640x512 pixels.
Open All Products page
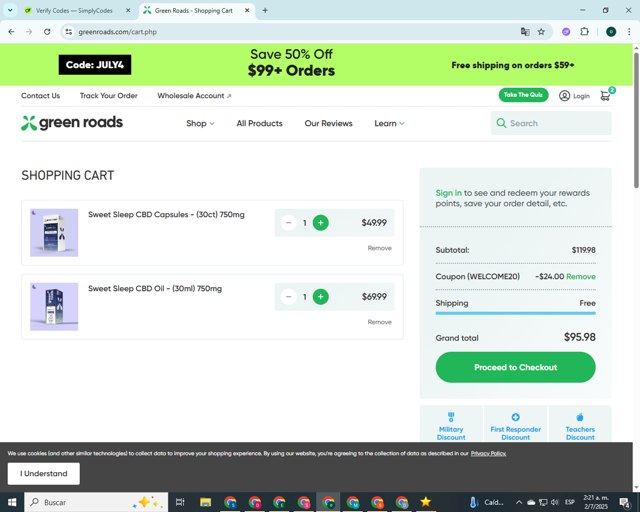pos(260,123)
